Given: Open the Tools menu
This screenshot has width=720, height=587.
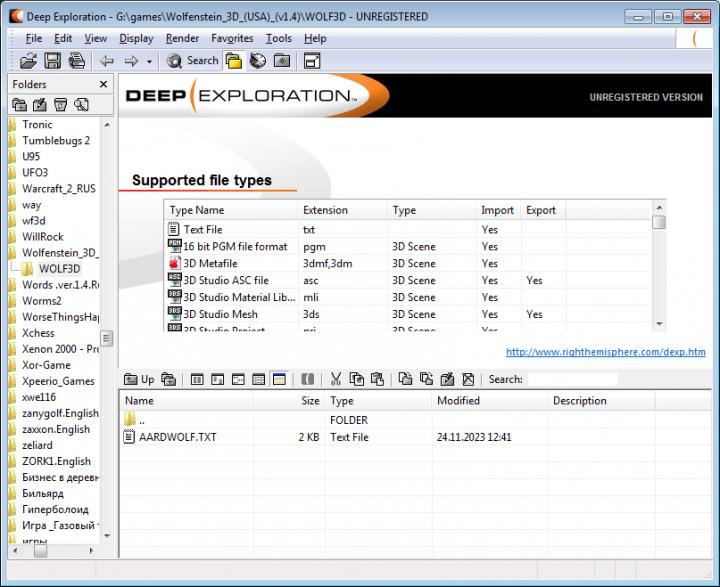Looking at the screenshot, I should (x=278, y=39).
